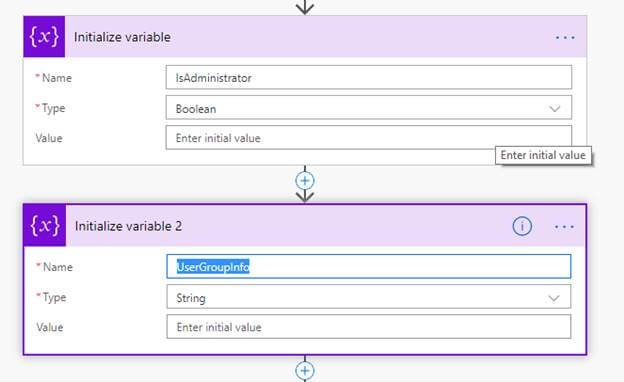The width and height of the screenshot is (624, 382).
Task: Open the Type combo box showing String
Action: tap(369, 297)
